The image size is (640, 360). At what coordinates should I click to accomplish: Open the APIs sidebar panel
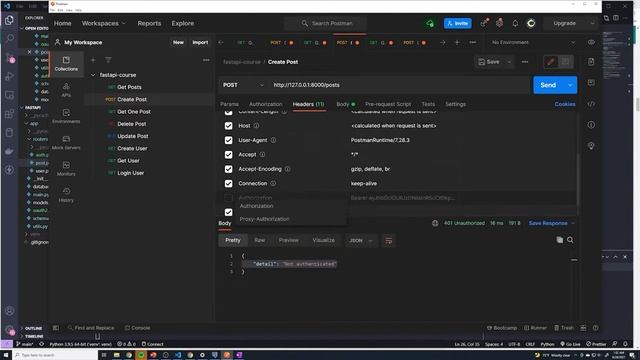coord(66,90)
